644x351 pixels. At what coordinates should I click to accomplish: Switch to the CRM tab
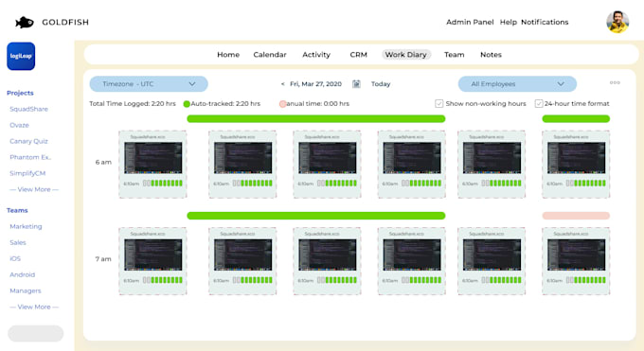359,55
